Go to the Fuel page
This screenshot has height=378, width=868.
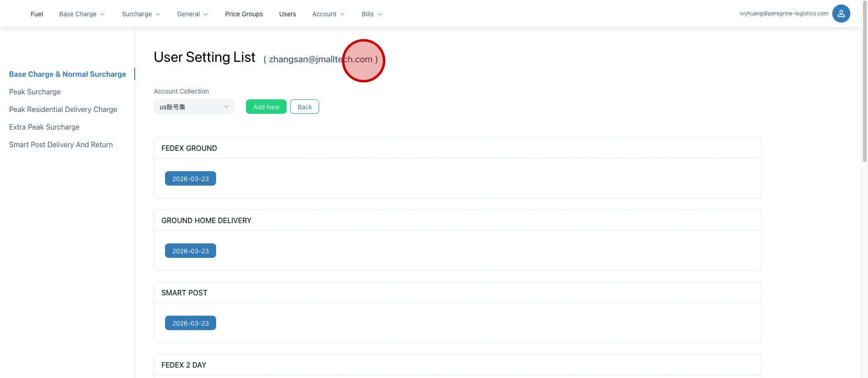click(x=37, y=14)
